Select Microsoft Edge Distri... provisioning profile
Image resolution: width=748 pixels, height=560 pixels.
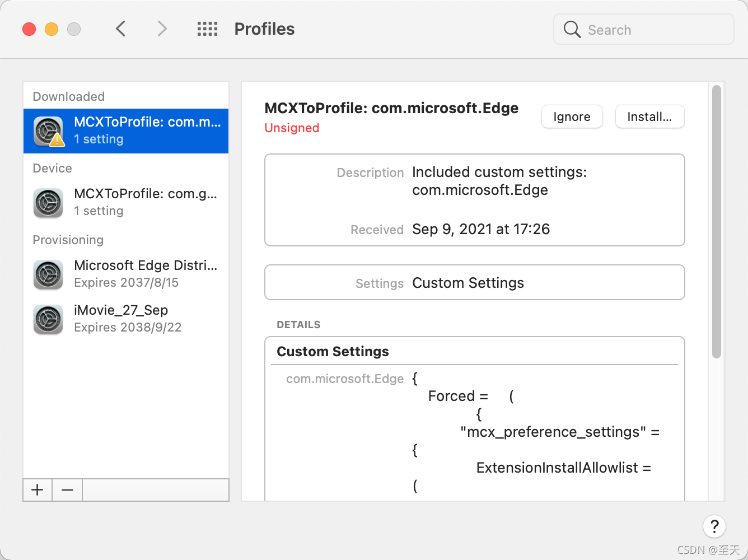point(146,274)
